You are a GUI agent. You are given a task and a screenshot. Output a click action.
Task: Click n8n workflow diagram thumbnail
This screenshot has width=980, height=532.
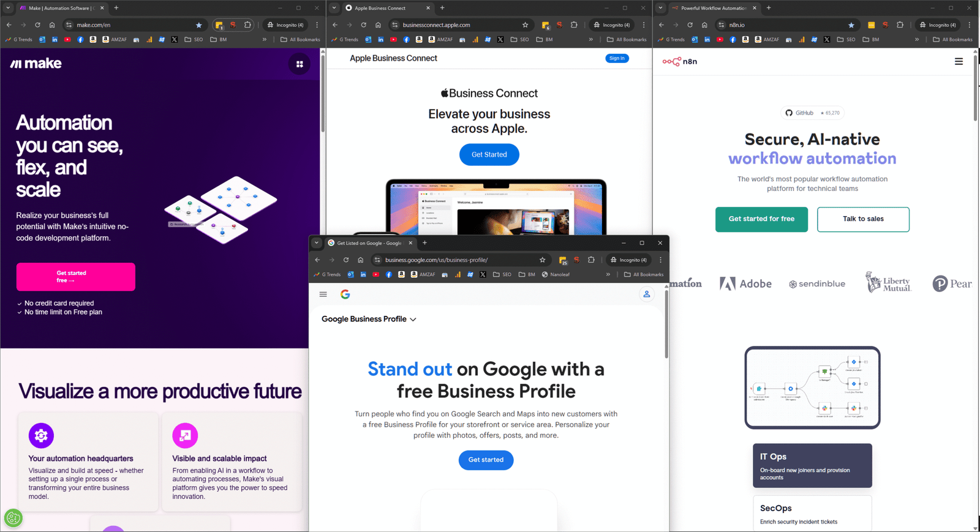point(812,388)
